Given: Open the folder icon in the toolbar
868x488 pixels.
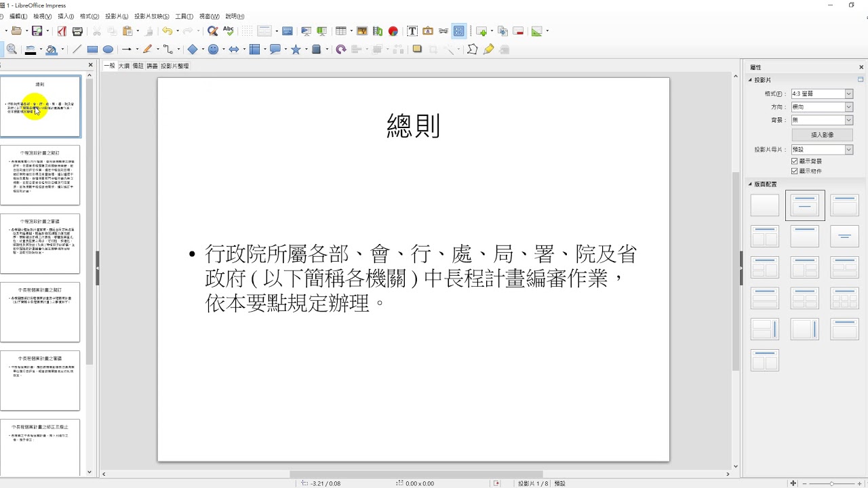Looking at the screenshot, I should tap(16, 31).
